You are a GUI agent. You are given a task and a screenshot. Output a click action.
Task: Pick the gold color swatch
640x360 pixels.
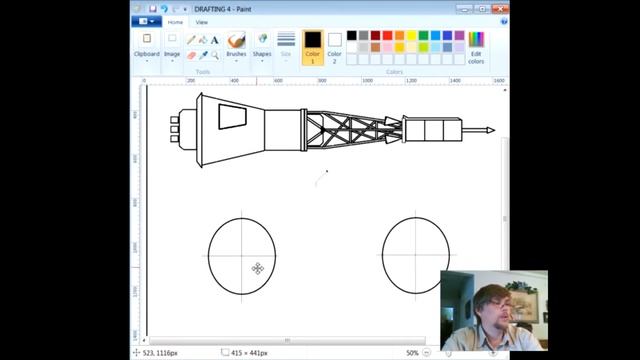pos(400,47)
